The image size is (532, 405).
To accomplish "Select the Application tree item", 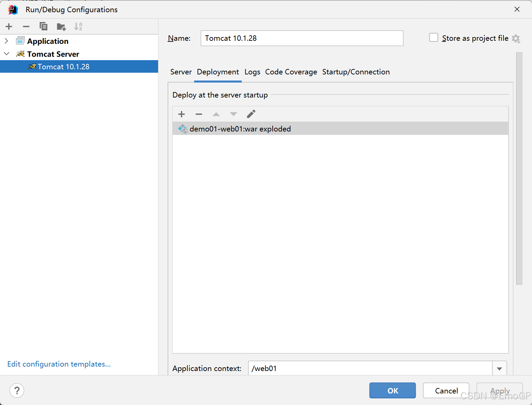I will pos(48,41).
